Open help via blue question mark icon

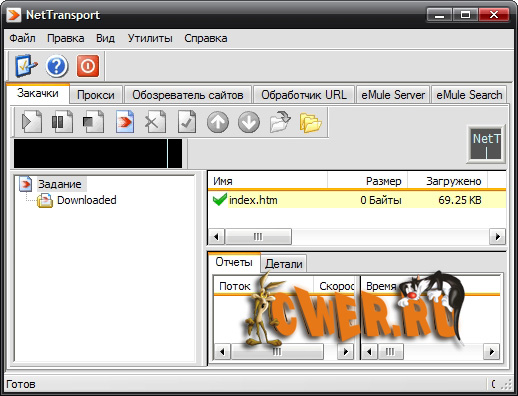point(57,66)
